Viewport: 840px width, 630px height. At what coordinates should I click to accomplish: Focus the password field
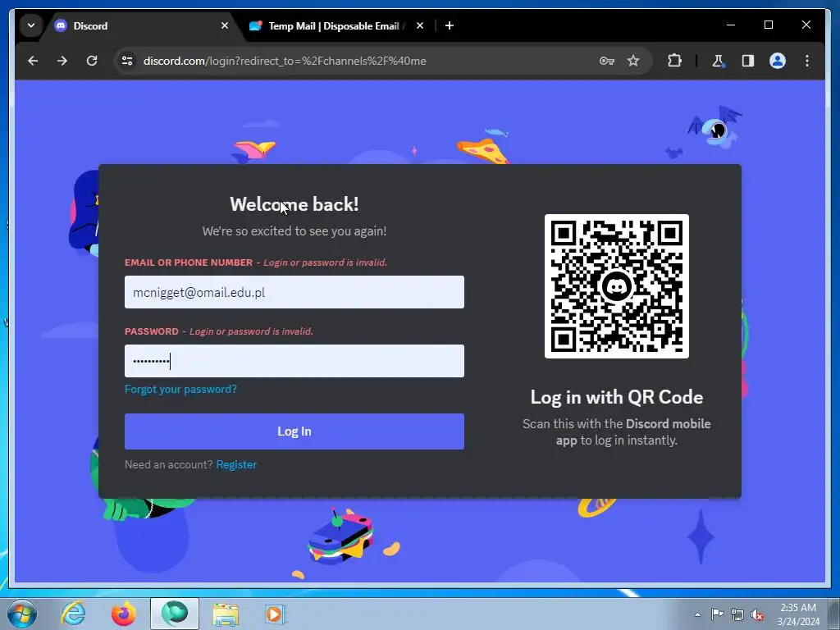[294, 361]
